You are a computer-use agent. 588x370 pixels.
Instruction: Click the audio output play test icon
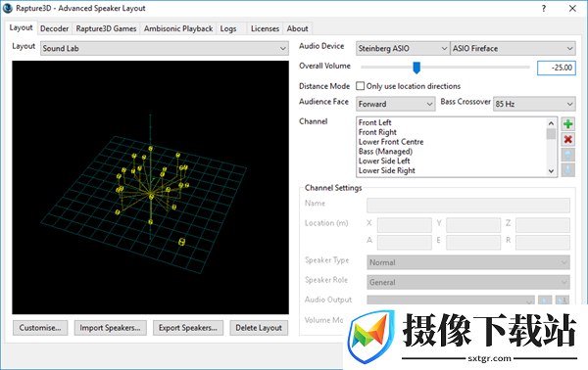coord(545,300)
